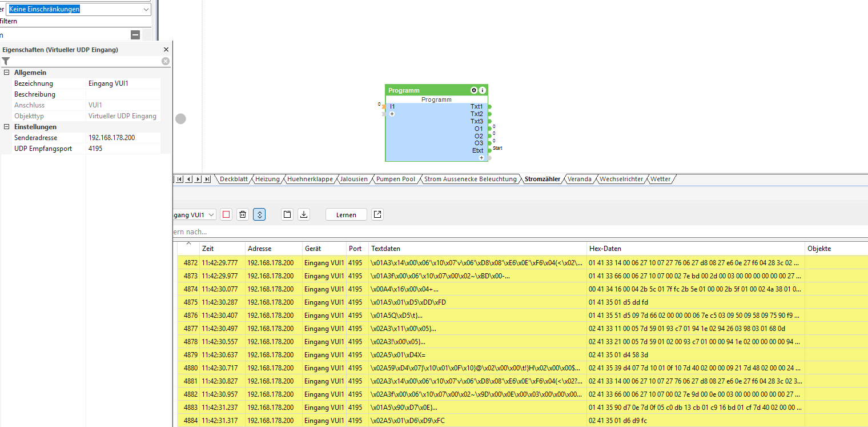Switch to the Strom Aussenecke Beleuchtung tab
Image resolution: width=868 pixels, height=427 pixels.
pos(470,179)
